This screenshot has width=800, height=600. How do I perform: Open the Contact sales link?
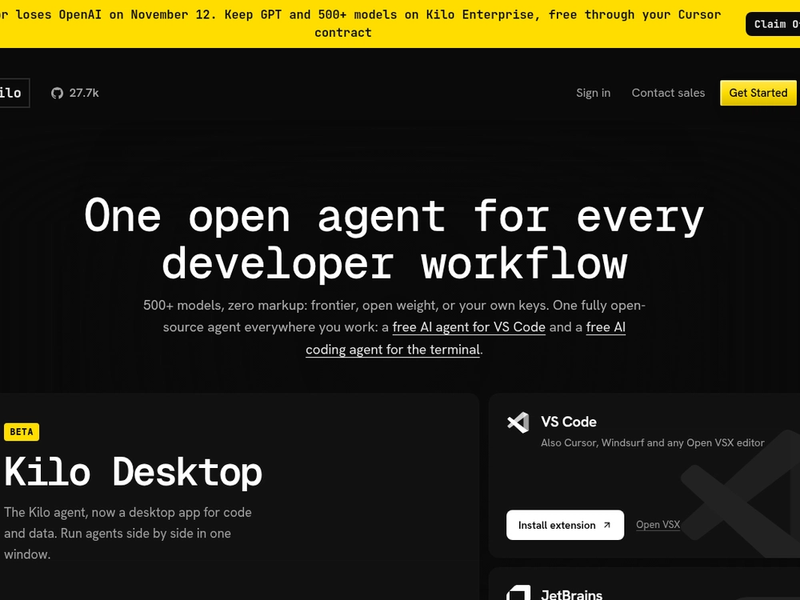tap(668, 93)
